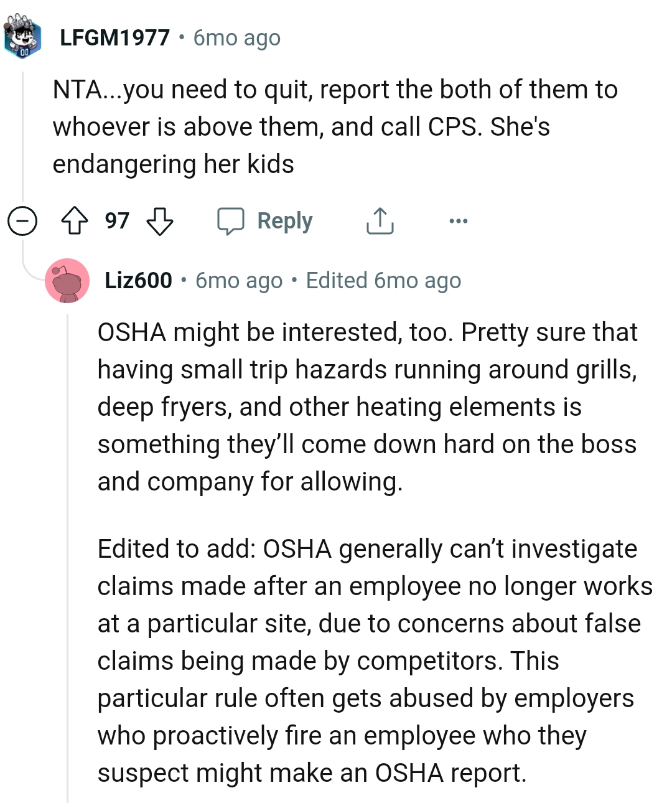Open Liz600's snoo avatar
This screenshot has width=672, height=803.
click(68, 280)
